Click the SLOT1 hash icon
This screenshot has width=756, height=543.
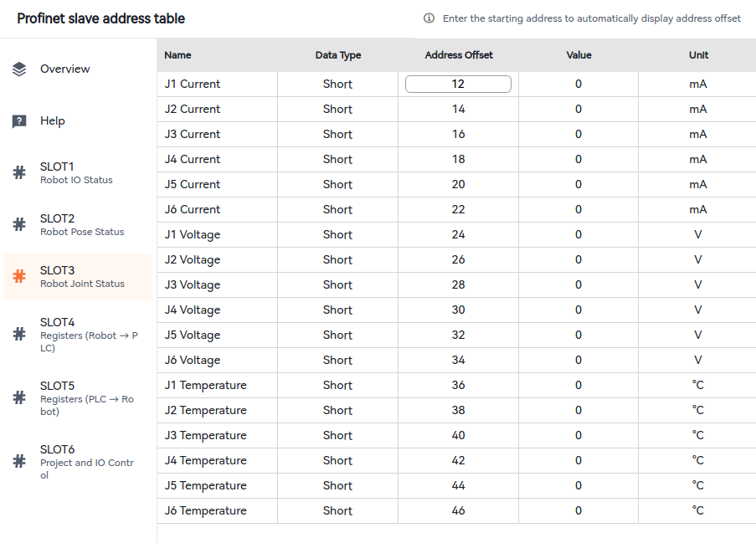pos(19,172)
